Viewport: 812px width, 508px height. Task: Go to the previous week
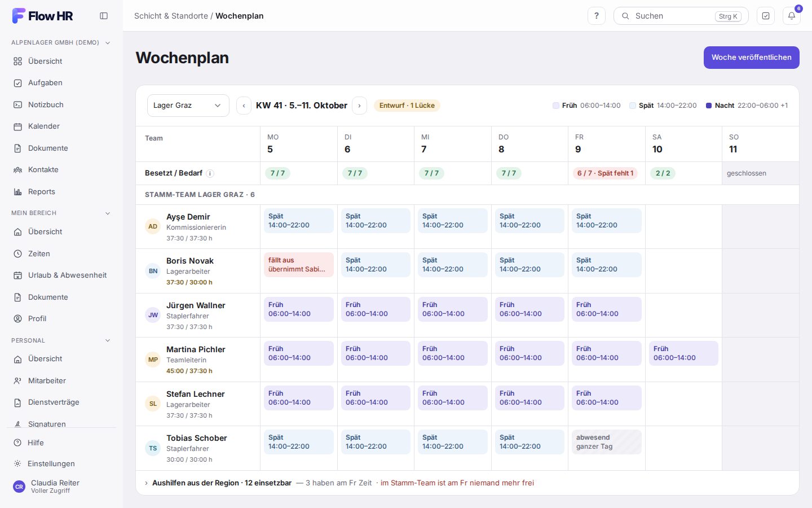tap(244, 106)
